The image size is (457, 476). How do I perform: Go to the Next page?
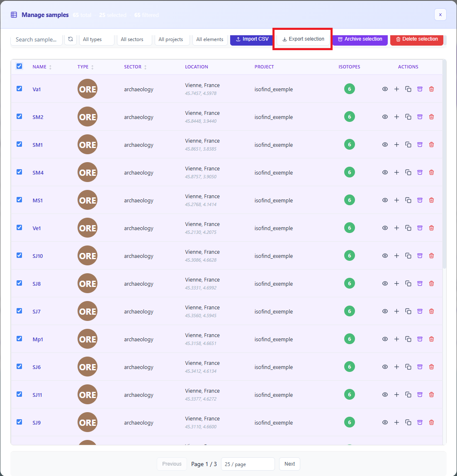[289, 464]
